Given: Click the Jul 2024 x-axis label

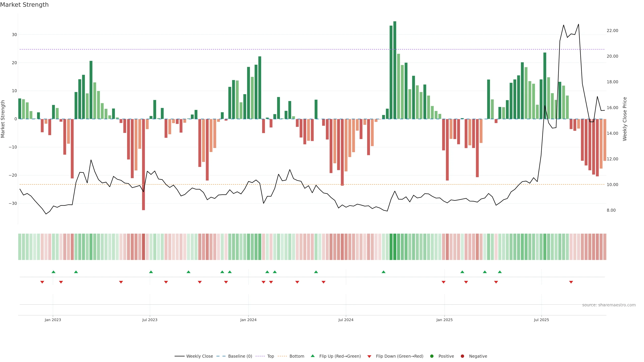Looking at the screenshot, I should pyautogui.click(x=346, y=320).
